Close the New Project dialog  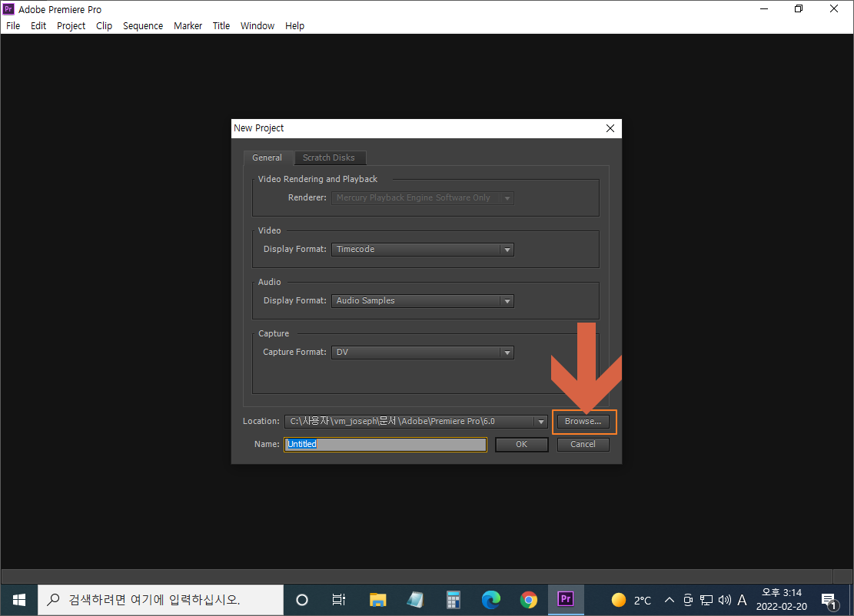tap(610, 128)
